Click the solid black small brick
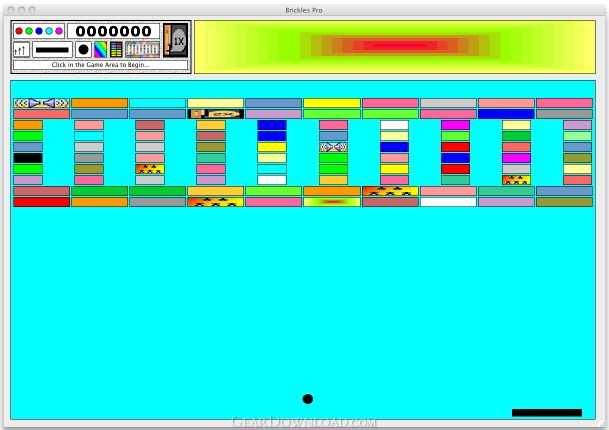Image resolution: width=609 pixels, height=430 pixels. (28, 158)
